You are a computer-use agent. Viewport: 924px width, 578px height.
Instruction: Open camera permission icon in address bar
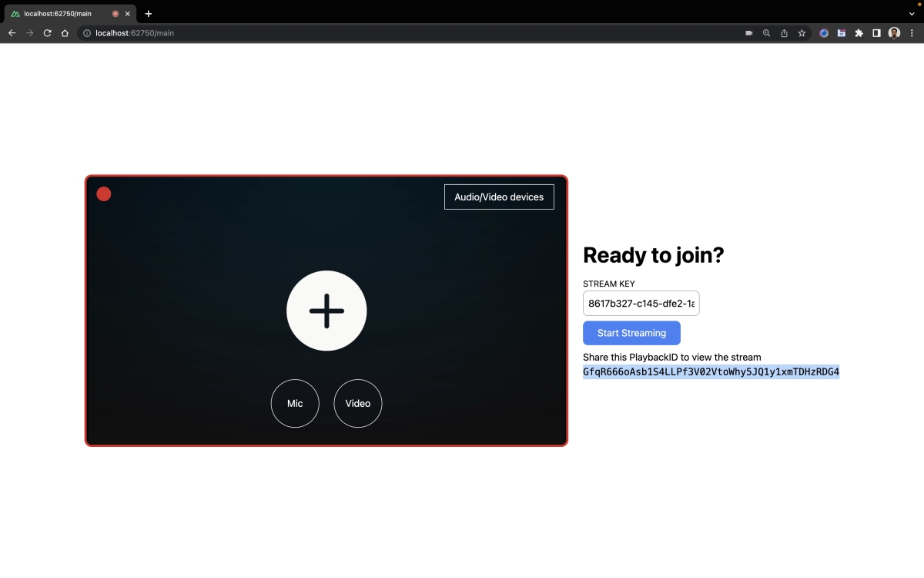point(748,33)
